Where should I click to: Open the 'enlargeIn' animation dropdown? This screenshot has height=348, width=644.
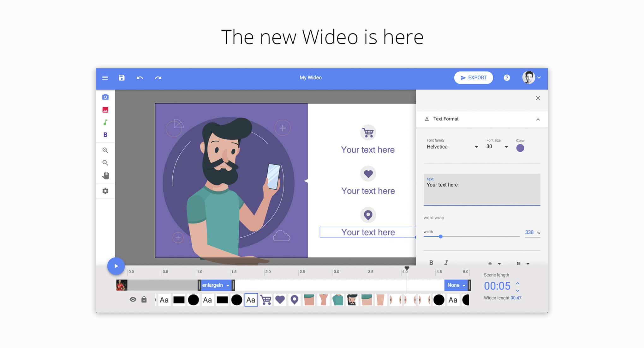[x=216, y=285]
